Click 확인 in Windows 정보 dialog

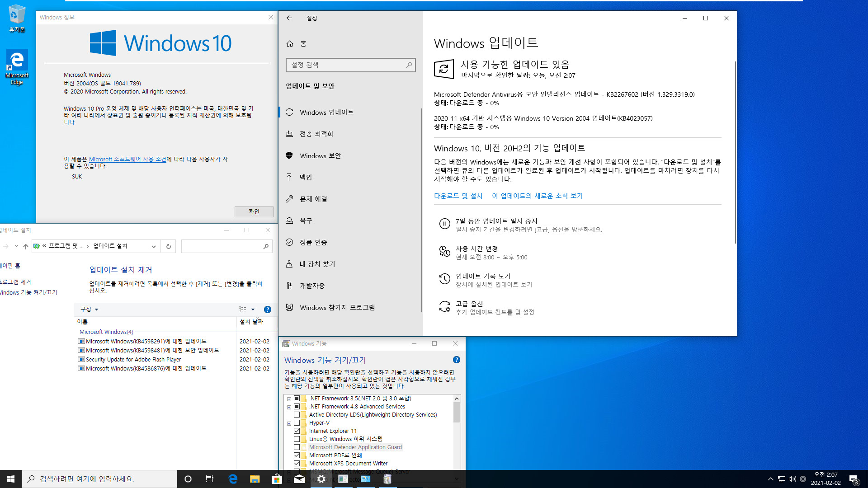tap(254, 211)
